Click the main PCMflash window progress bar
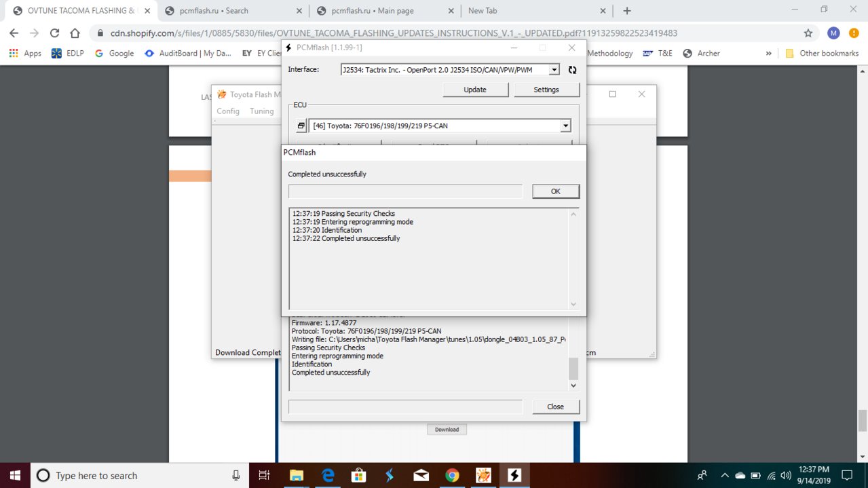Viewport: 868px width, 488px height. pyautogui.click(x=406, y=407)
